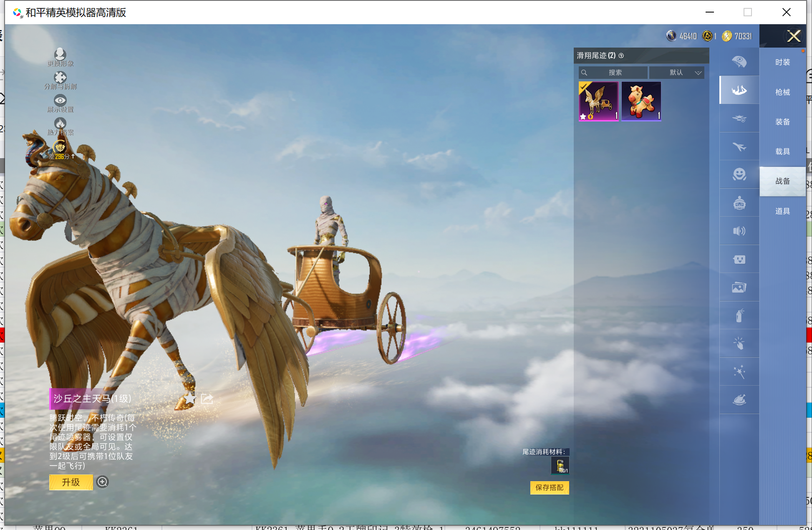Image resolution: width=812 pixels, height=530 pixels.
Task: Click the 保存搭配 save loadout button
Action: pos(549,487)
